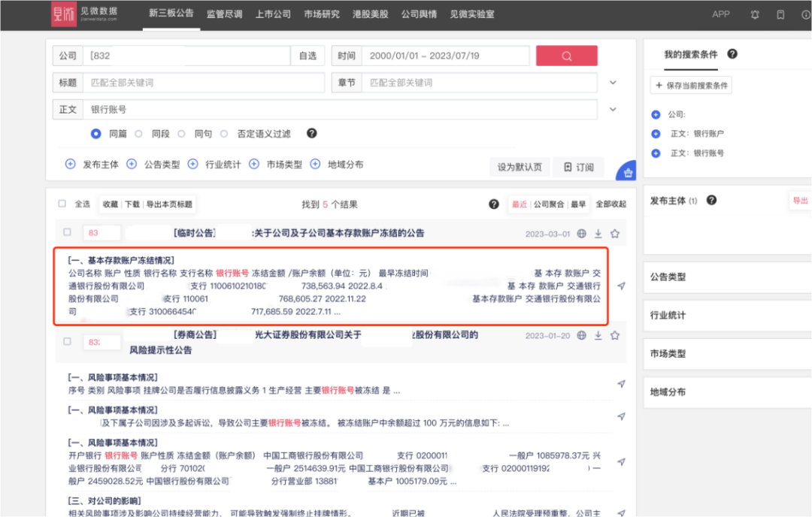The width and height of the screenshot is (812, 517).
Task: Expand the 公告类型 filter
Action: pos(132,164)
